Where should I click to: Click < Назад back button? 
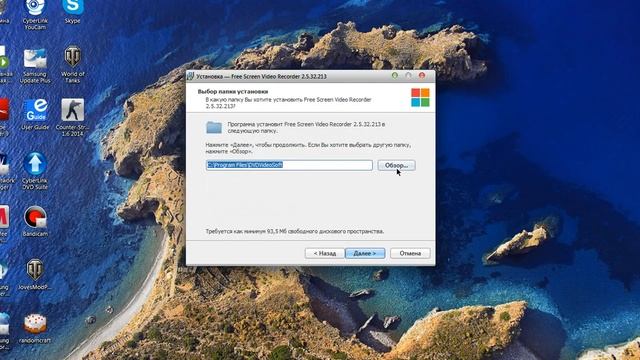pyautogui.click(x=324, y=253)
